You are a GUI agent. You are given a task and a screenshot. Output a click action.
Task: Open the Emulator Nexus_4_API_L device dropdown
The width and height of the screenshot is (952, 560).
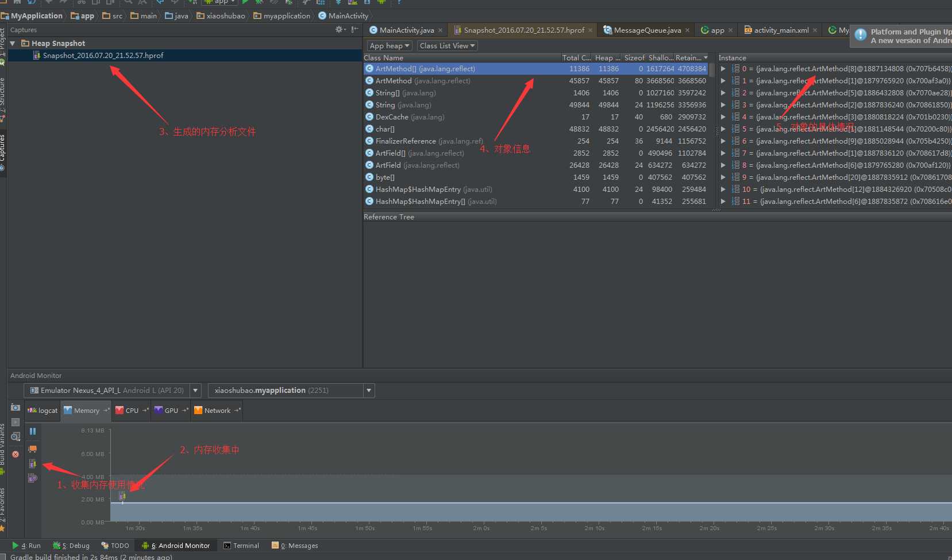point(113,391)
